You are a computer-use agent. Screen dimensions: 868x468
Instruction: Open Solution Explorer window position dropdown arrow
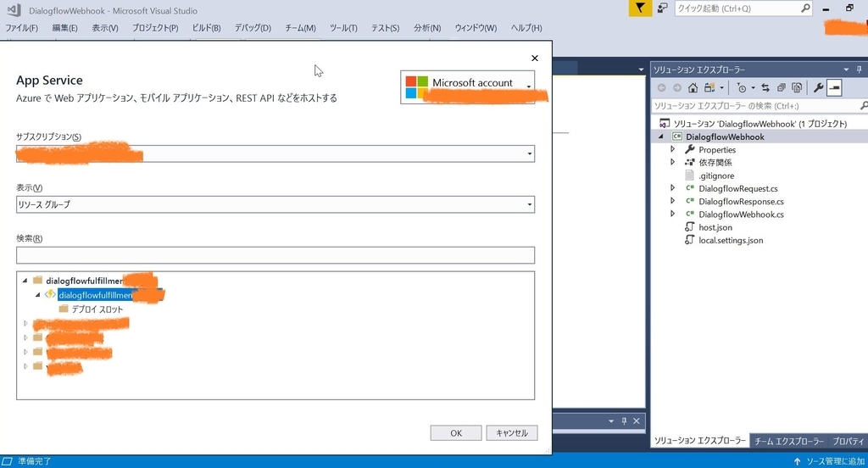tap(846, 70)
